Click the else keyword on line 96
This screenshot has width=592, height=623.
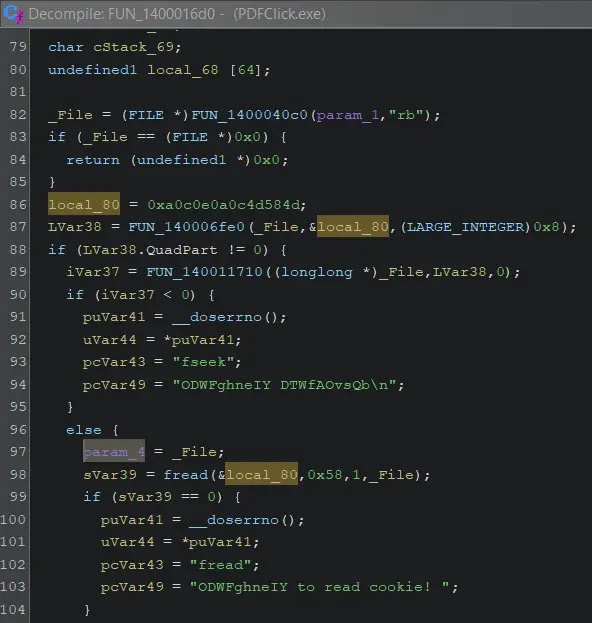tap(83, 430)
